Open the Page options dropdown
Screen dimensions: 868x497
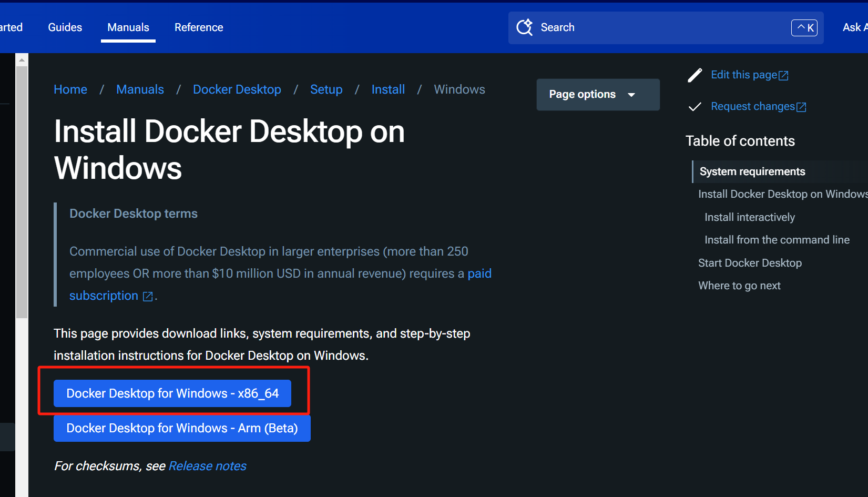coord(598,95)
